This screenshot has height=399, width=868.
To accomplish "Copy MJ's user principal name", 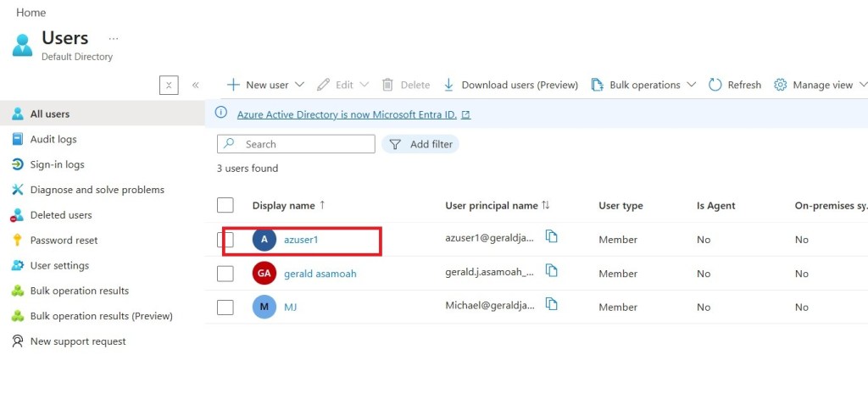I will (552, 304).
